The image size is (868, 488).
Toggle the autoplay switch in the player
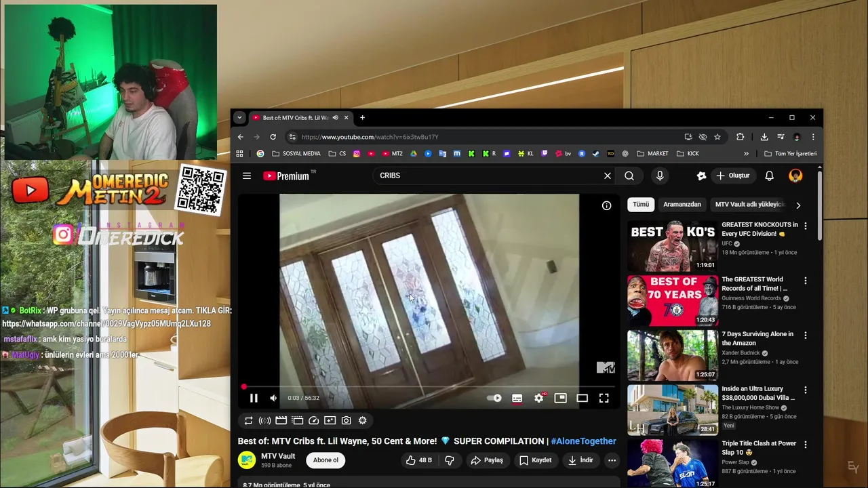(x=494, y=399)
